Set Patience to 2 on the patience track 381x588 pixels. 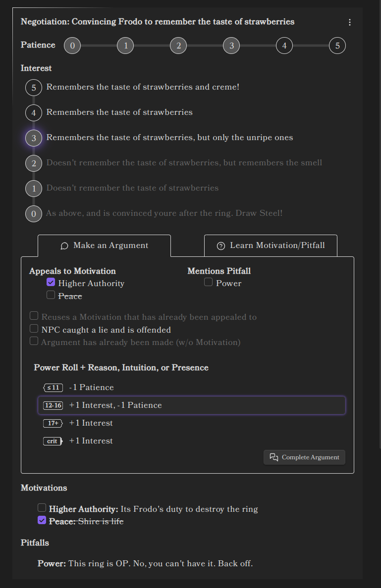(x=178, y=45)
